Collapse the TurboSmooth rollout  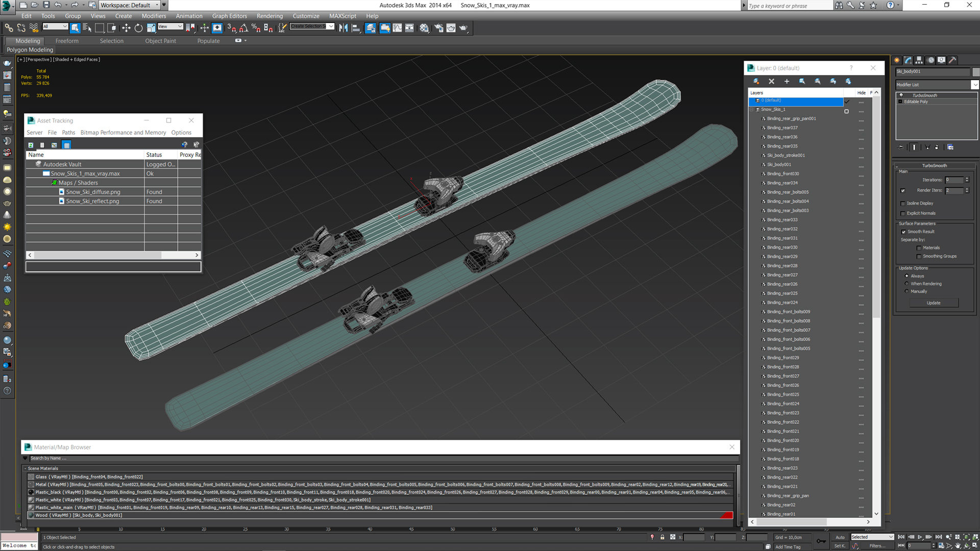pyautogui.click(x=935, y=166)
